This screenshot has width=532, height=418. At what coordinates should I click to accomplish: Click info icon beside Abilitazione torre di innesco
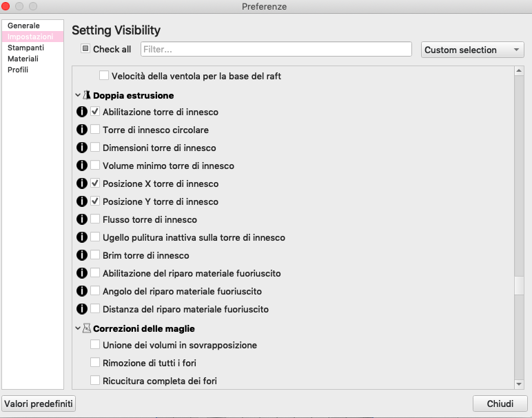(x=82, y=111)
